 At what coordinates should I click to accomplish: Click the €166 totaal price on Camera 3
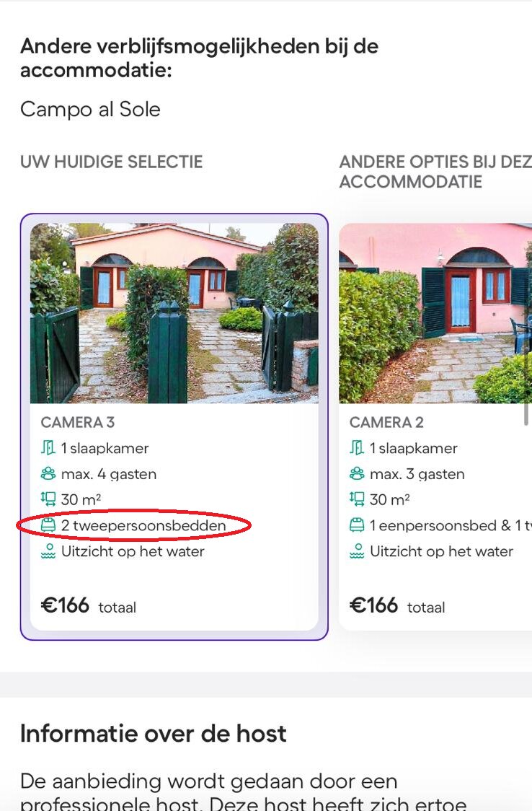pos(88,605)
